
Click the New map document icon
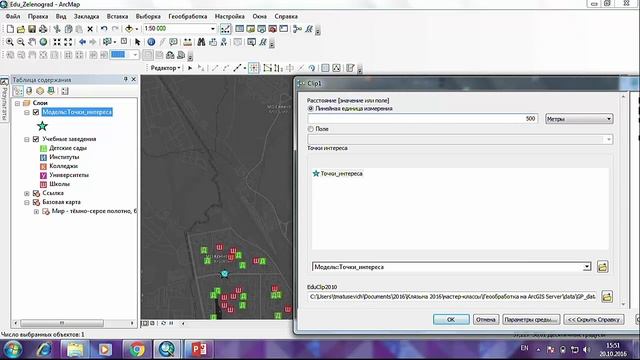tap(10, 29)
